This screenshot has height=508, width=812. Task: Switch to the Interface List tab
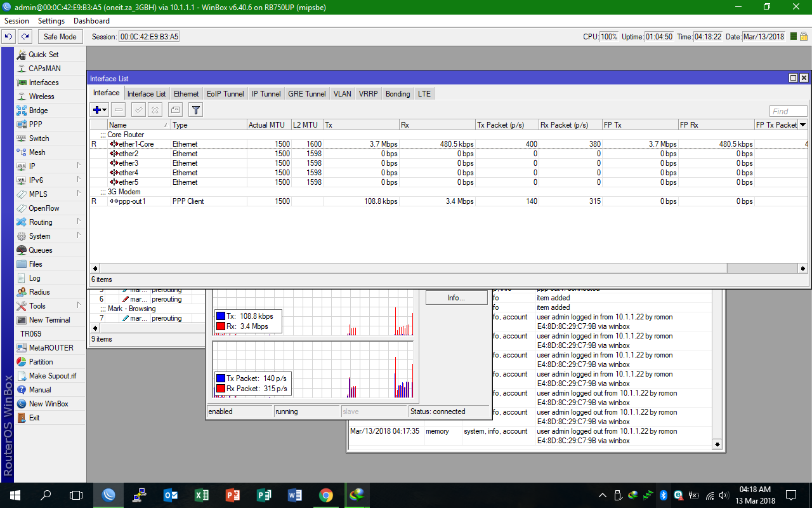(x=147, y=94)
